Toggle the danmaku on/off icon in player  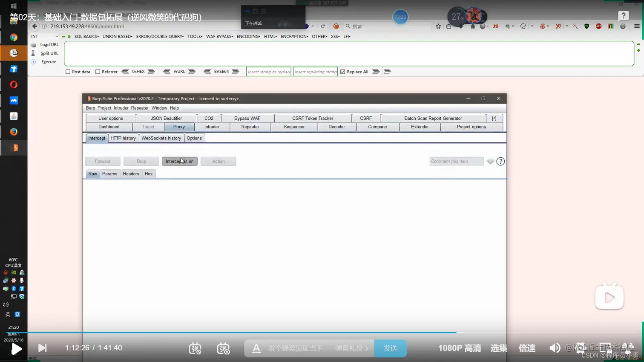pos(195,348)
